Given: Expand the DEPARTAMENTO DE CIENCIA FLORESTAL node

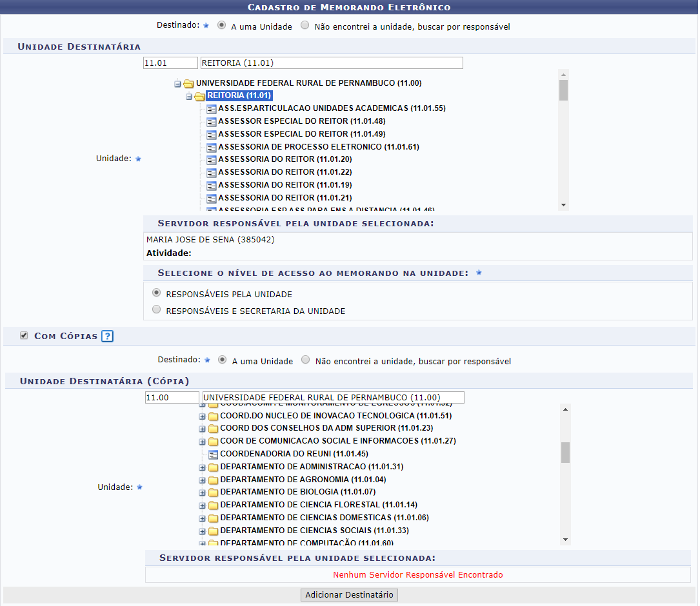Looking at the screenshot, I should pyautogui.click(x=203, y=505).
